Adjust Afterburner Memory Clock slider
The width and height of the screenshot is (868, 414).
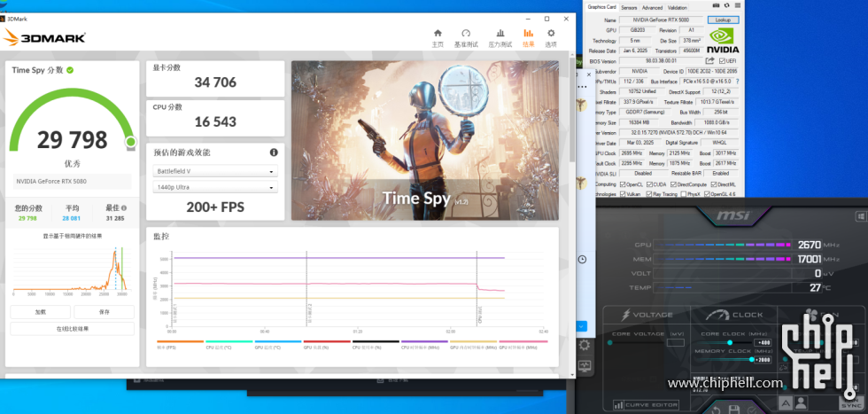(x=723, y=360)
